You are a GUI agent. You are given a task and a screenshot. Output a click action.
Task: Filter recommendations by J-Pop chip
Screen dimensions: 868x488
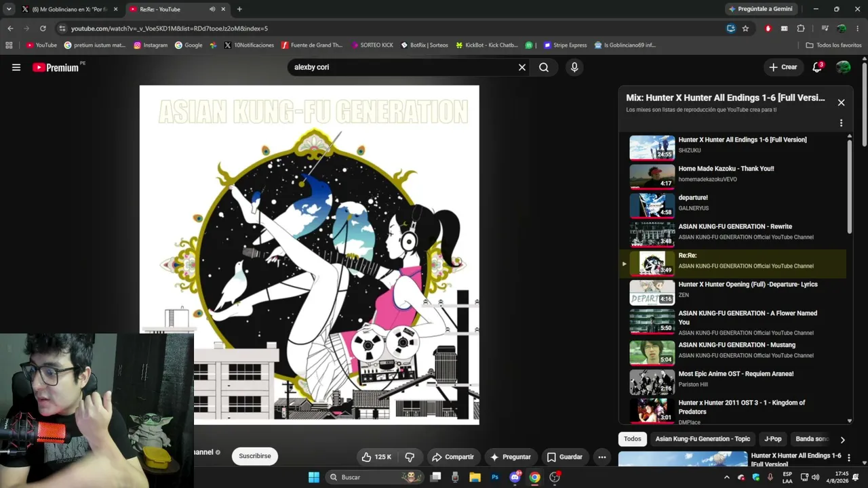[x=773, y=439]
